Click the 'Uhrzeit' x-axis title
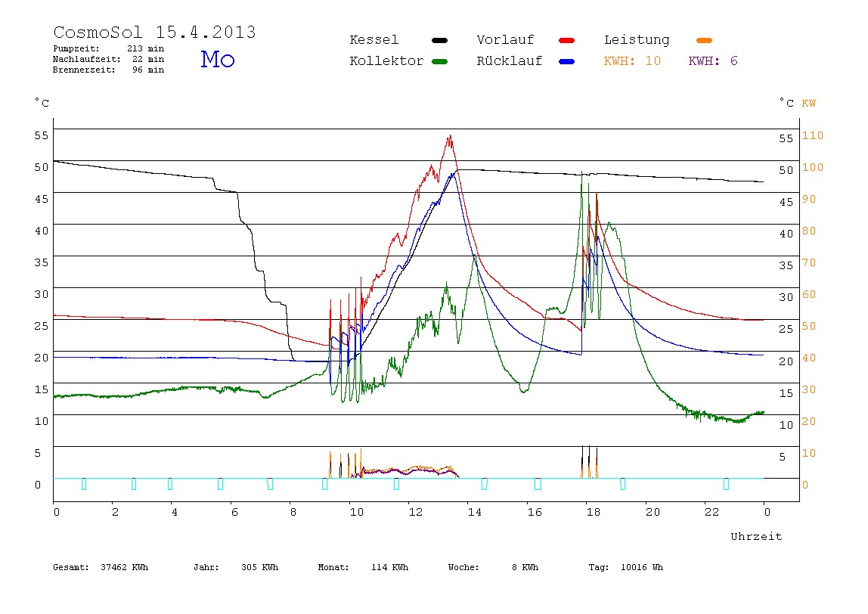 (x=756, y=536)
